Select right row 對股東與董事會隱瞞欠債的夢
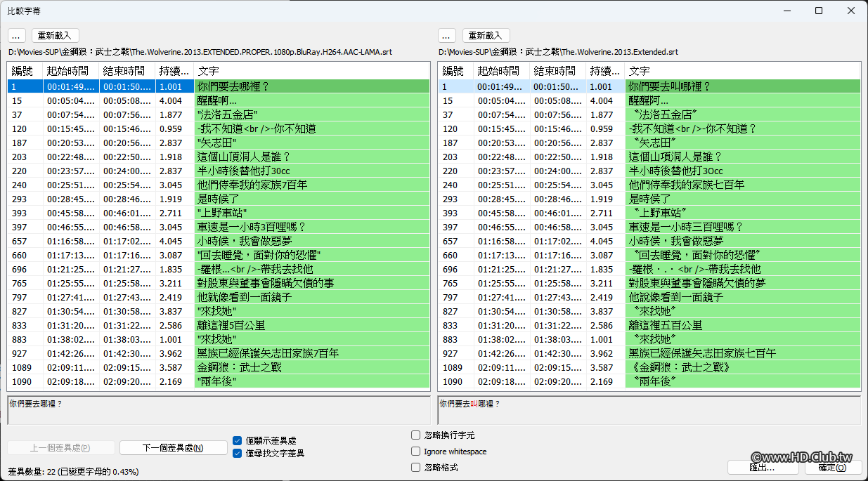 click(x=649, y=283)
